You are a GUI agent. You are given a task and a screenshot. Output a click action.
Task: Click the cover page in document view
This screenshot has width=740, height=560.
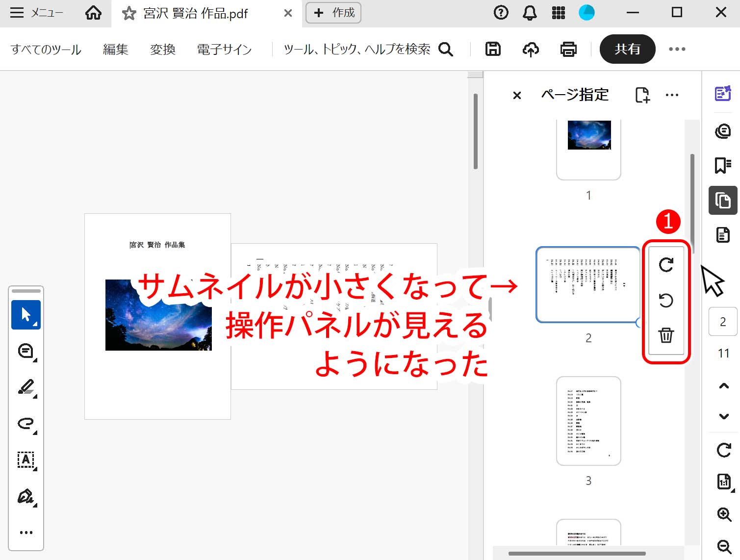coord(157,316)
